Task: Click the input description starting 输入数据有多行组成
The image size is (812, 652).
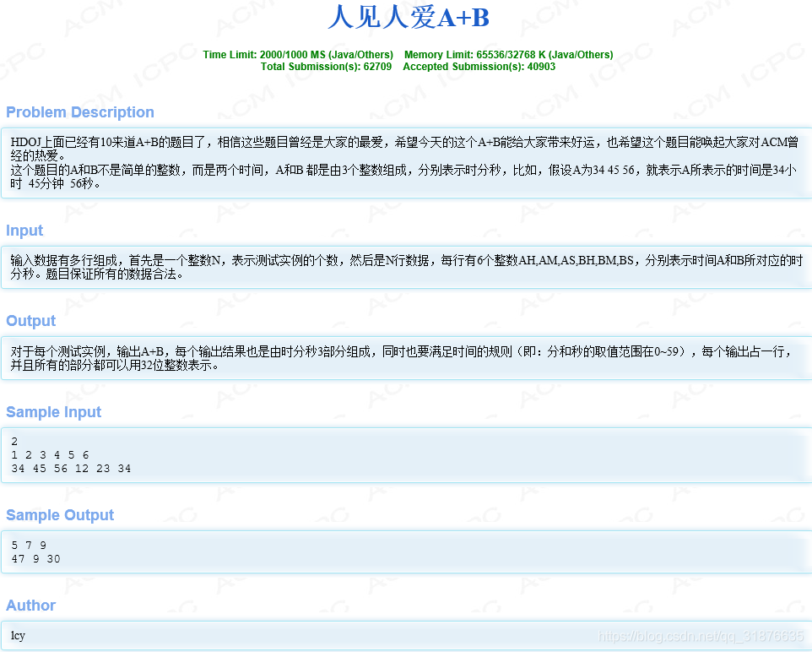Action: (406, 267)
